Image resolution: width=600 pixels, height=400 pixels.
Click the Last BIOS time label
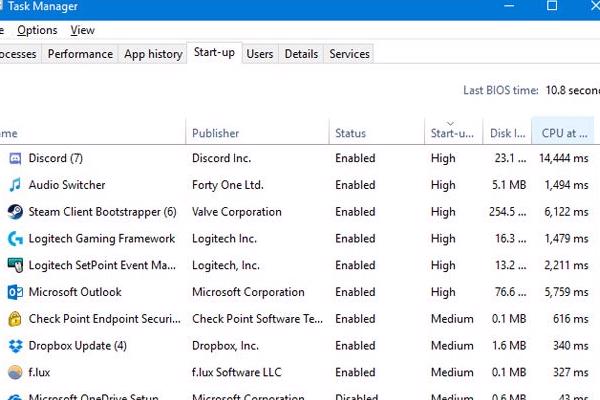501,90
